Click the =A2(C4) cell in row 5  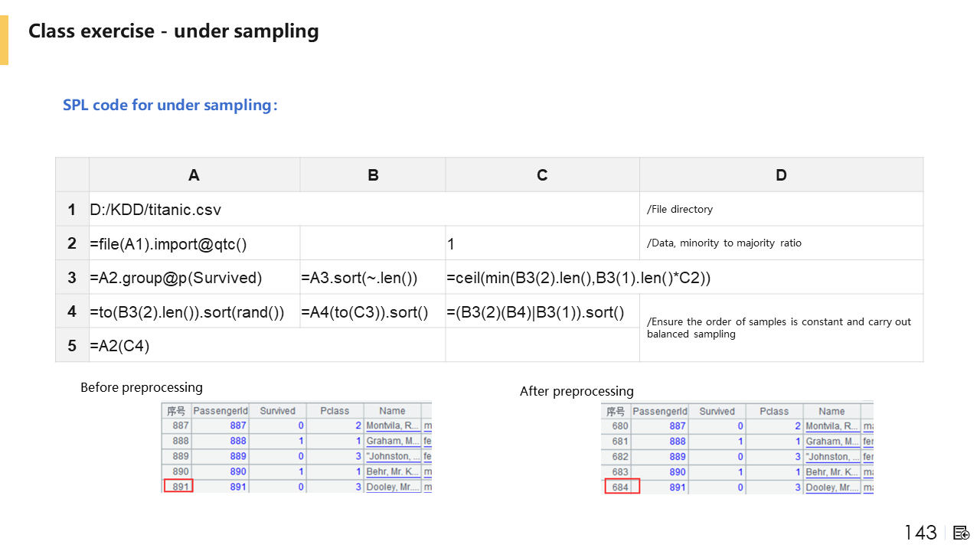pyautogui.click(x=120, y=346)
